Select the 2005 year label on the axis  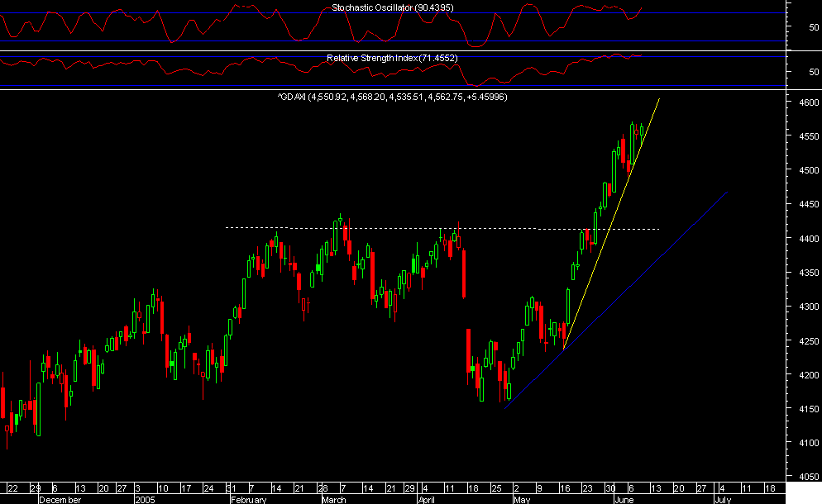click(145, 499)
